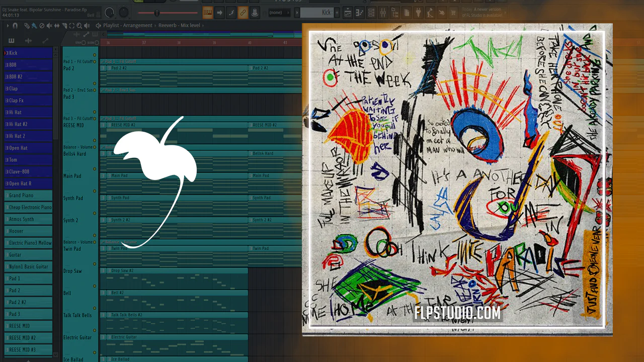644x362 pixels.
Task: Toggle the magnet snap icon in Playlist toolbar
Action: pyautogui.click(x=16, y=25)
